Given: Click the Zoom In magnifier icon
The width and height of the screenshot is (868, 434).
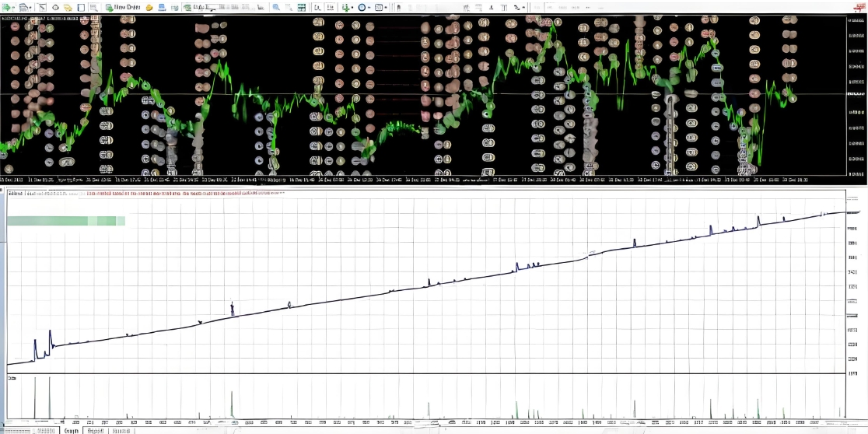Looking at the screenshot, I should tap(276, 7).
